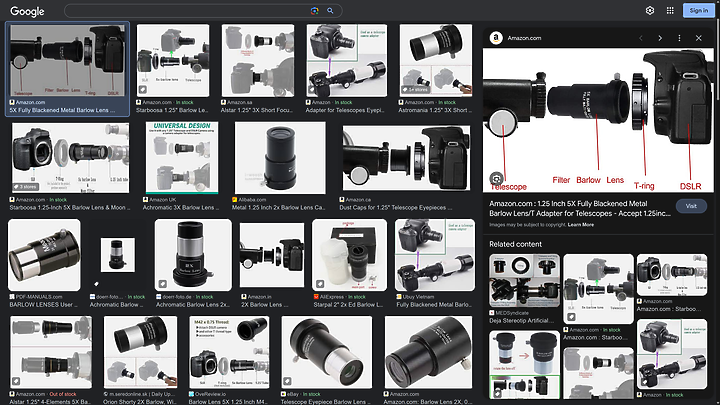720x405 pixels.
Task: Open three-dot more options in preview panel
Action: click(679, 38)
